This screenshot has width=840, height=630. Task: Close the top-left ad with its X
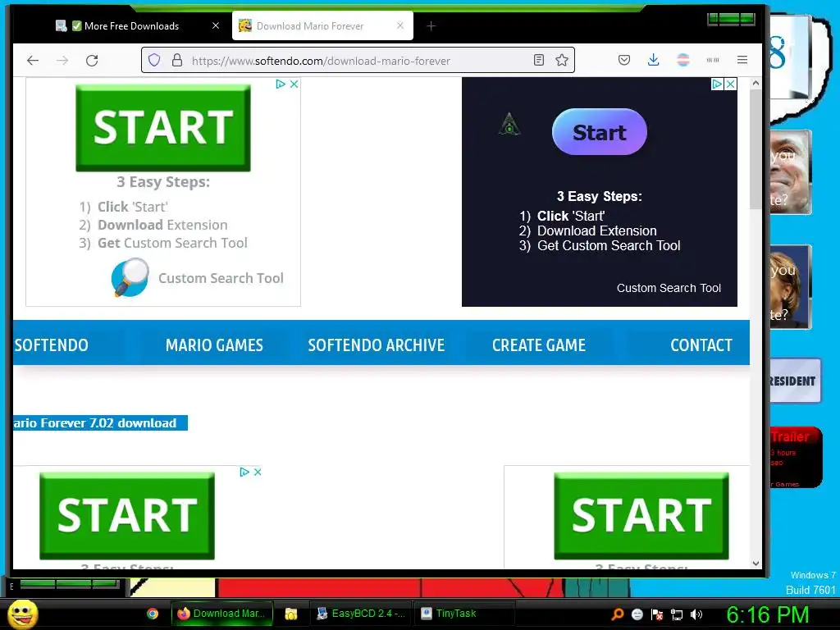tap(294, 84)
